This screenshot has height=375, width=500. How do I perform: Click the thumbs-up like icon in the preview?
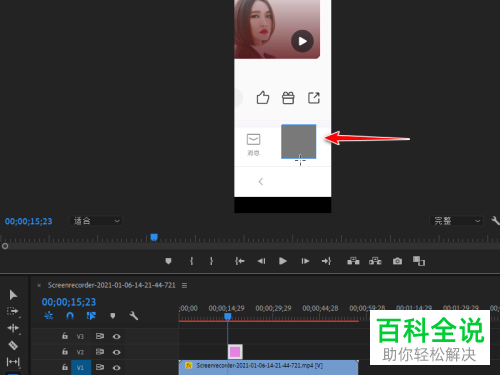click(263, 98)
